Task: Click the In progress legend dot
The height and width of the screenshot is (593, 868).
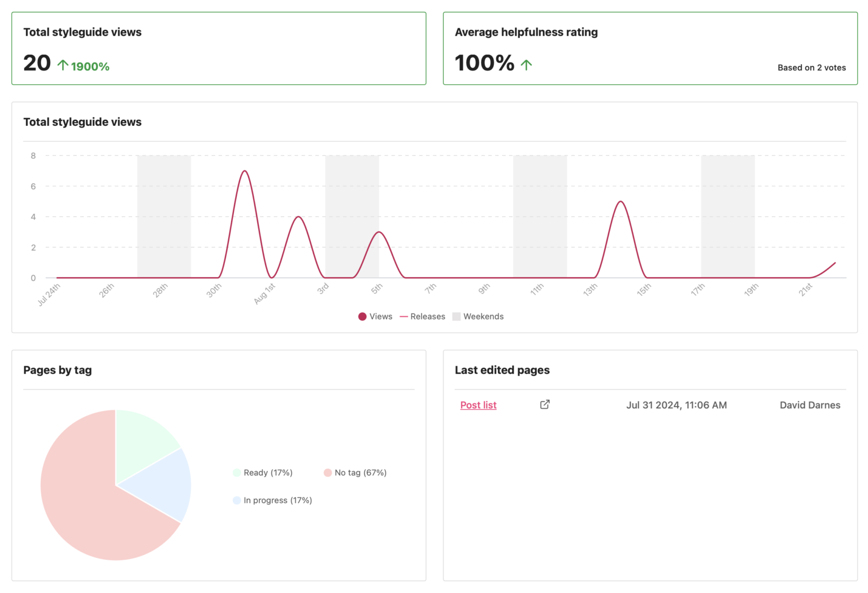Action: point(236,500)
